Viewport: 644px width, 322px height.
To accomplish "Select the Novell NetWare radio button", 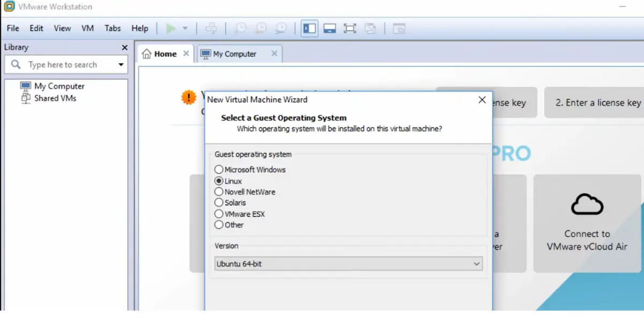I will coord(219,192).
